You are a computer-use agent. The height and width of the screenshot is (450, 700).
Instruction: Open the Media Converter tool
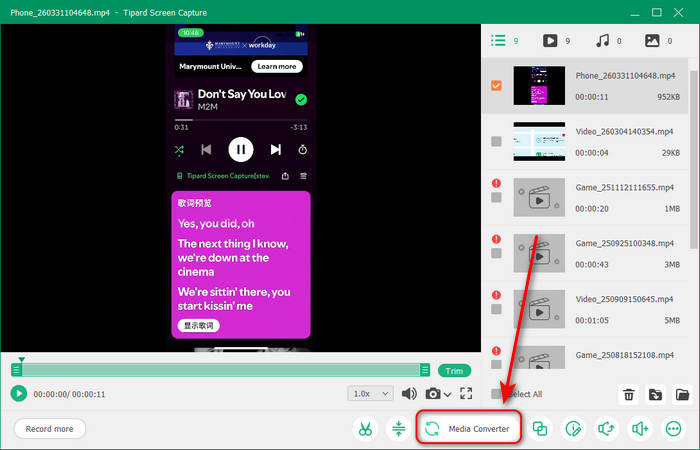(x=468, y=429)
